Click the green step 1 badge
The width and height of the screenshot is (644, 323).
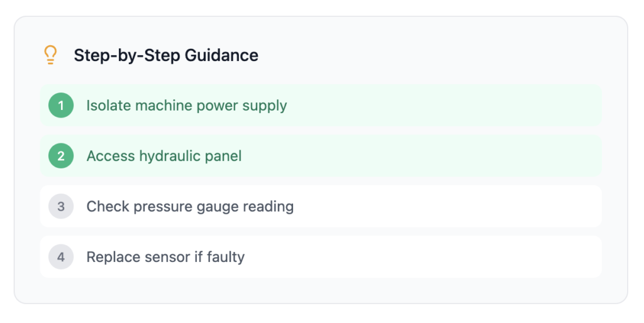pyautogui.click(x=61, y=106)
